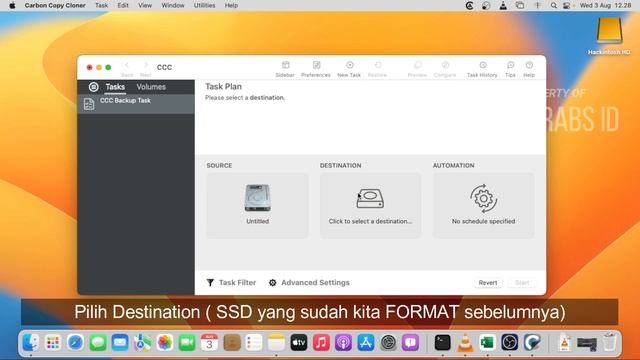Image resolution: width=640 pixels, height=360 pixels.
Task: Open Excel from the Dock
Action: pyautogui.click(x=487, y=342)
